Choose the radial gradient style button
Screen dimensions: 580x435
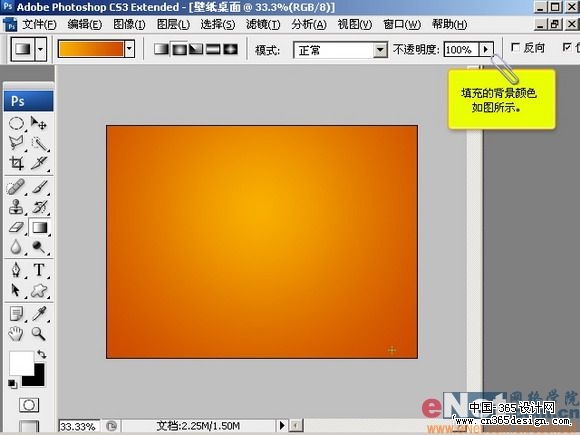(179, 49)
